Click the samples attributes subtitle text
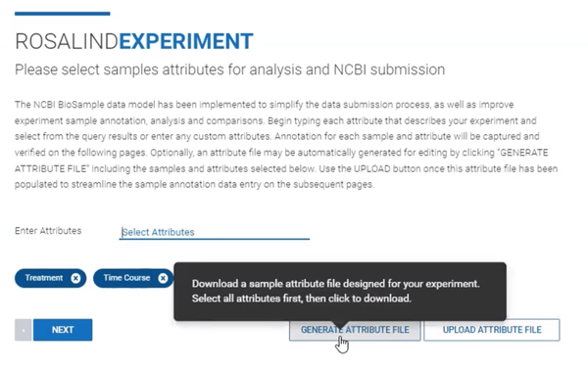Screen dimensions: 588x369 tap(230, 69)
